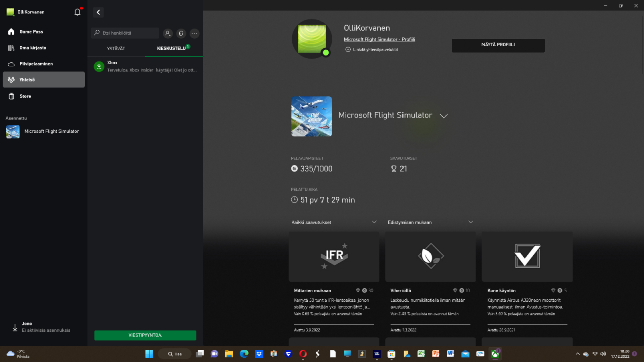Image resolution: width=644 pixels, height=362 pixels.
Task: Switch to the Ystävät tab
Action: 116,49
